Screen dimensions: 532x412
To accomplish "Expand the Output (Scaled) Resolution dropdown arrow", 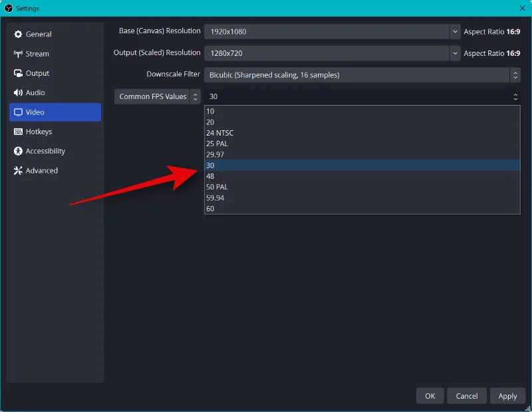I will pyautogui.click(x=455, y=53).
